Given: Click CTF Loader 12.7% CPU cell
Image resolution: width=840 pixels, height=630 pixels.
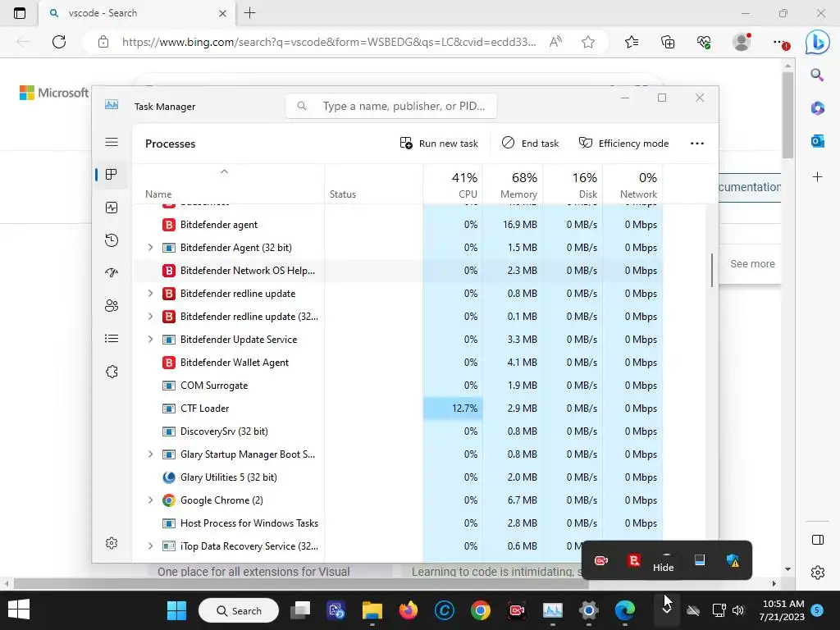Looking at the screenshot, I should [x=453, y=409].
